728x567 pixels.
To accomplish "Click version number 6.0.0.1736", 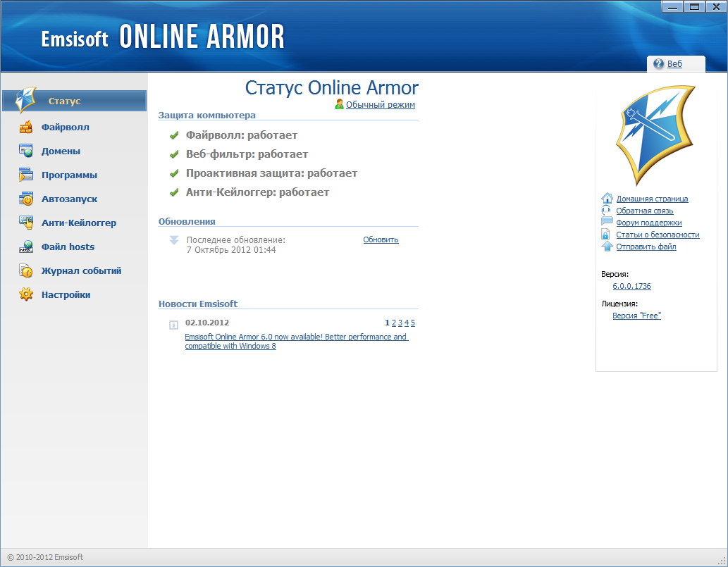I will click(631, 286).
